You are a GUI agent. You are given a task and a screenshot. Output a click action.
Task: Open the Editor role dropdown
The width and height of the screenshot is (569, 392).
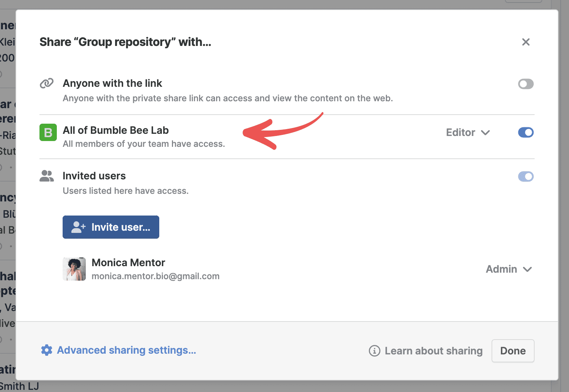click(x=468, y=132)
